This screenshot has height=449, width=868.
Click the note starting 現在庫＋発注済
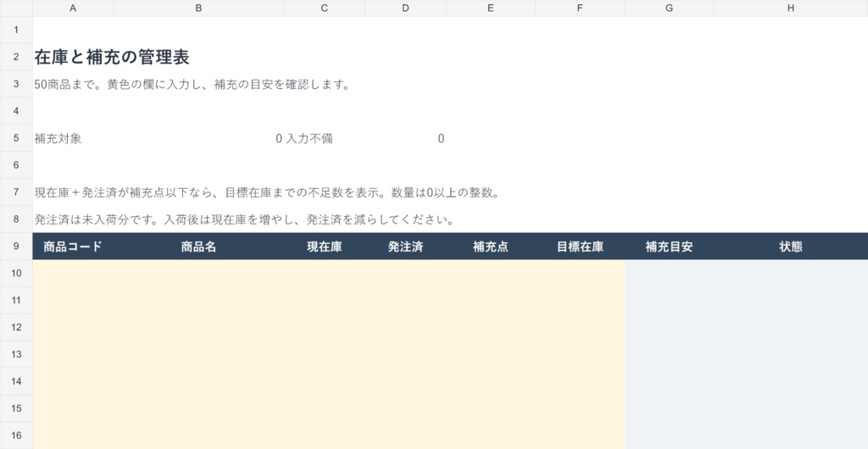[267, 193]
